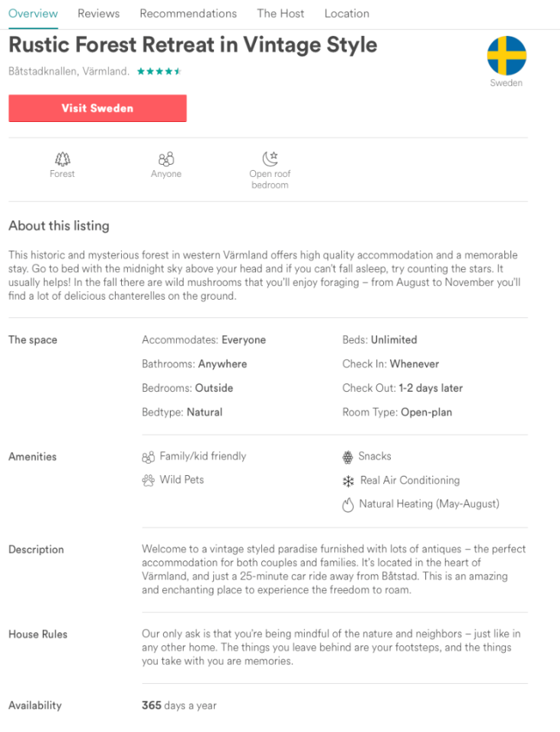Click the Båtstadknallen, Värmland location text
560x732 pixels.
point(69,72)
